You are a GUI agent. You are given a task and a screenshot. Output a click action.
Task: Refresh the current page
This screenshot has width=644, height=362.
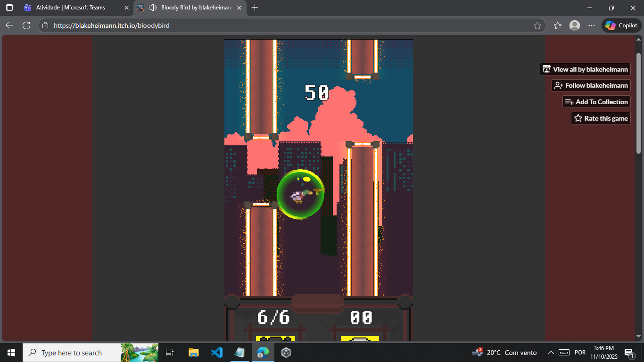coord(26,25)
